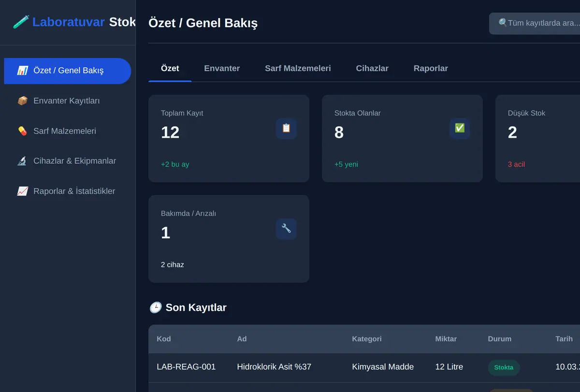Click the Stokta status badge
Image resolution: width=580 pixels, height=392 pixels.
[504, 367]
